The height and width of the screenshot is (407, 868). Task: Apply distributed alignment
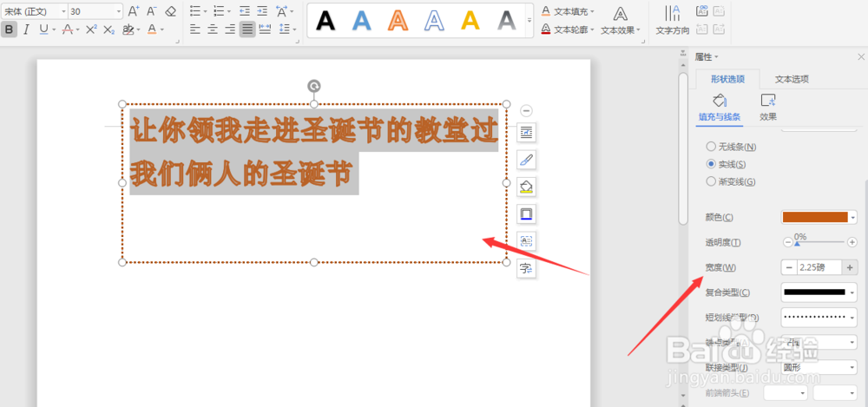[x=265, y=30]
